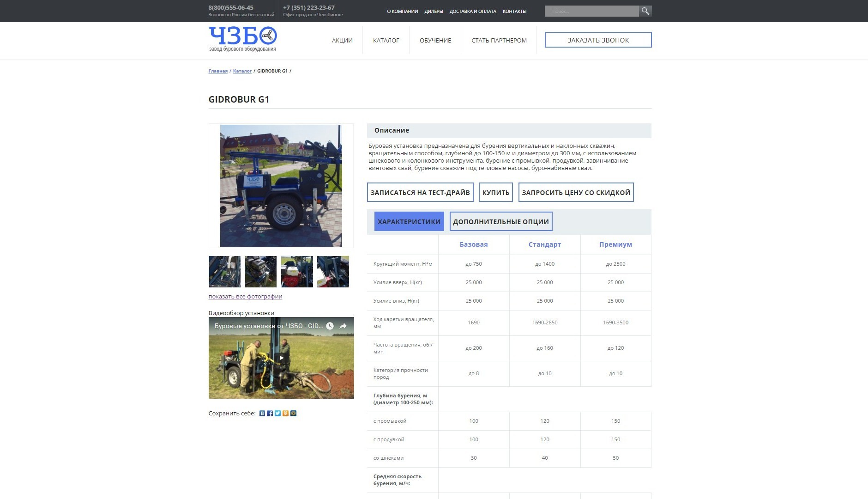
Task: Select the red engine photo thumbnail
Action: (x=297, y=272)
